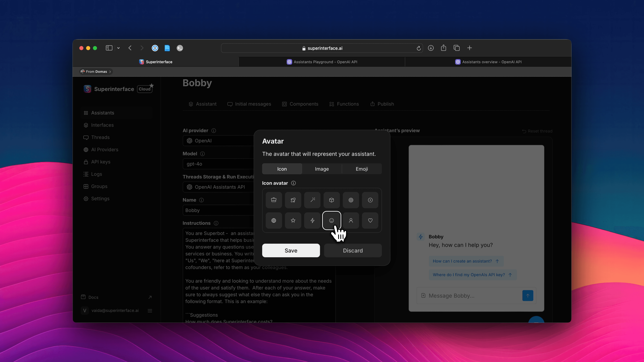The width and height of the screenshot is (644, 362).
Task: Switch to the Emoji avatar tab
Action: coord(361,169)
